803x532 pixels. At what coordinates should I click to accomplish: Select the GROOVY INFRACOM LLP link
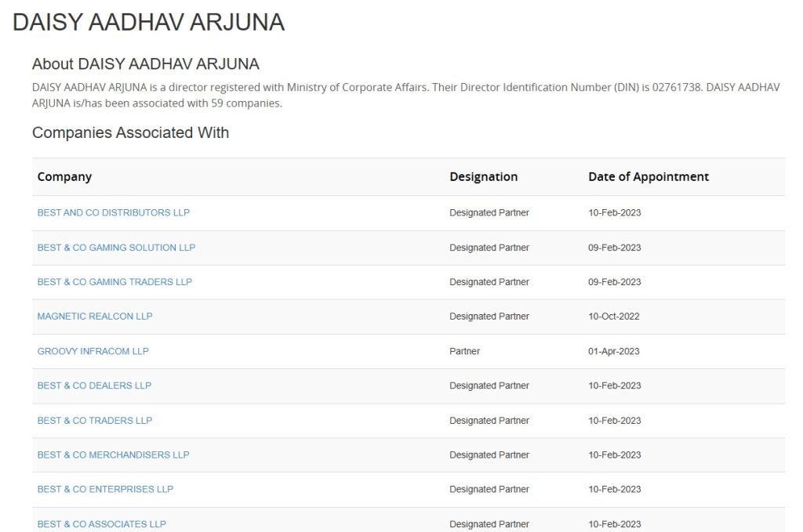(93, 351)
